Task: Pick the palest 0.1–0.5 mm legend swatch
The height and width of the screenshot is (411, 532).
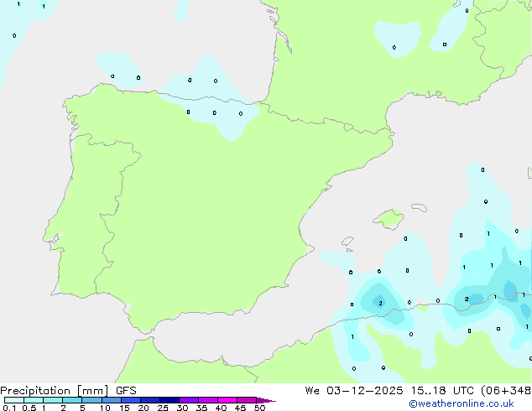Action: pyautogui.click(x=14, y=400)
